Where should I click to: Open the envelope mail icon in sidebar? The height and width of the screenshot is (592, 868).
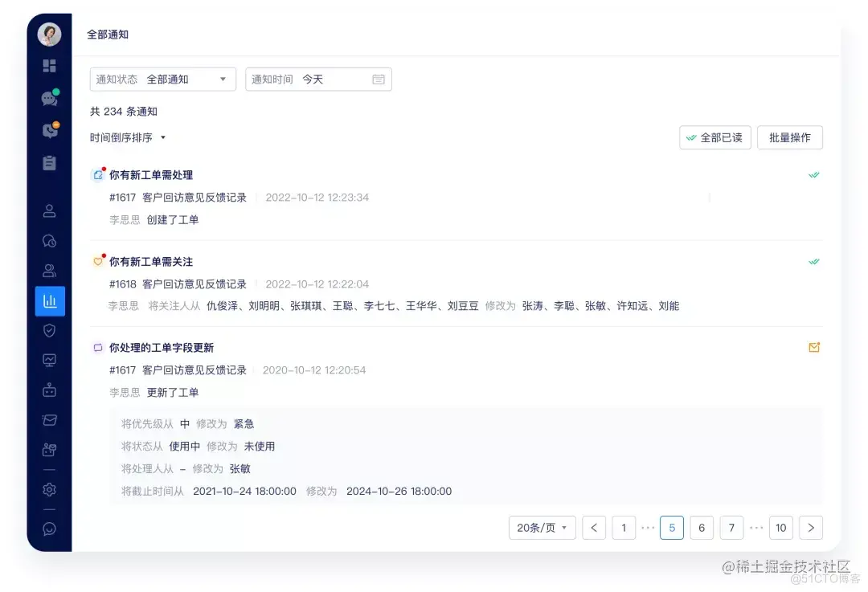pos(49,420)
